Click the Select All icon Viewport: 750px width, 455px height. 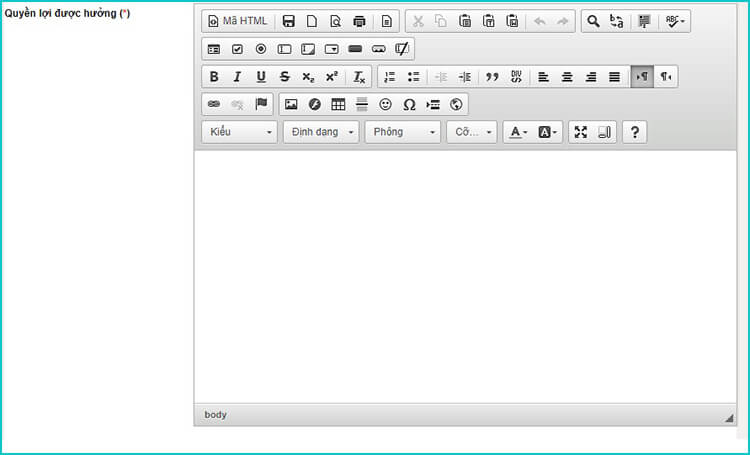[644, 21]
